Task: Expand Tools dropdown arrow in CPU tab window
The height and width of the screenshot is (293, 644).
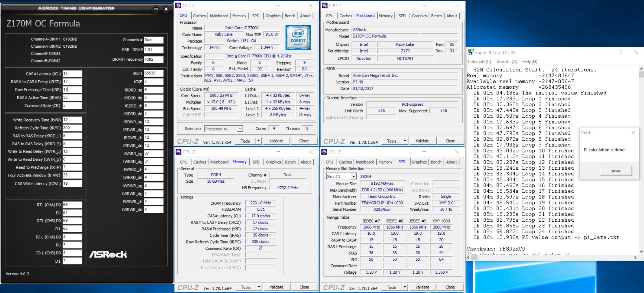Action: (x=259, y=141)
